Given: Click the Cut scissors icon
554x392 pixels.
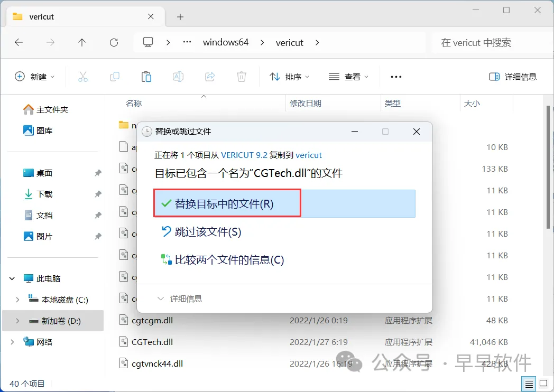Looking at the screenshot, I should pyautogui.click(x=82, y=77).
